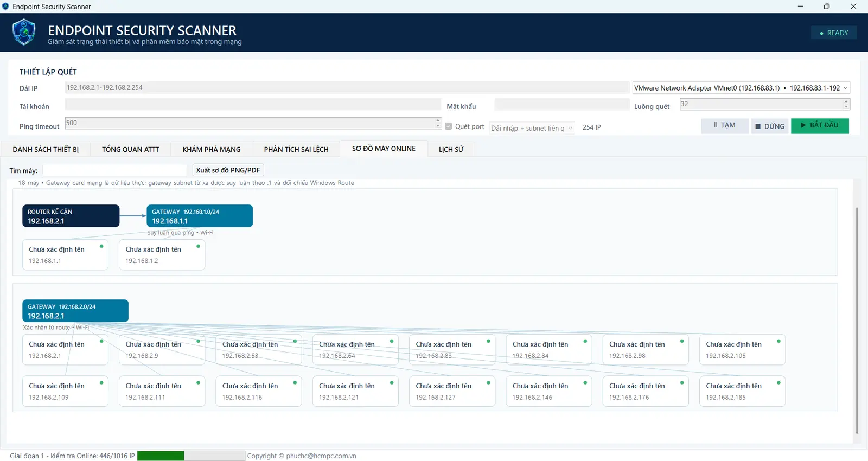Image resolution: width=868 pixels, height=461 pixels.
Task: Click the '254 IP' count text
Action: point(592,127)
